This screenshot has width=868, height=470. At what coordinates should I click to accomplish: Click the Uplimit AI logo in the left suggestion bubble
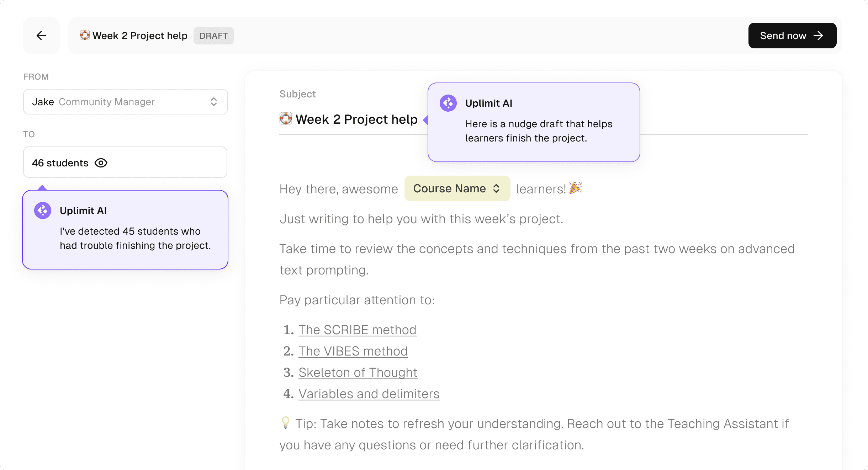click(42, 210)
